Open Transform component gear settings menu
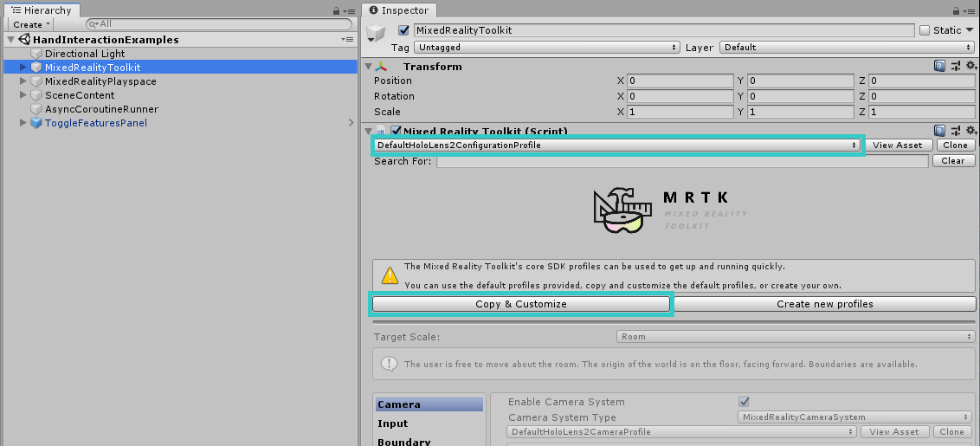980x446 pixels. pos(970,66)
